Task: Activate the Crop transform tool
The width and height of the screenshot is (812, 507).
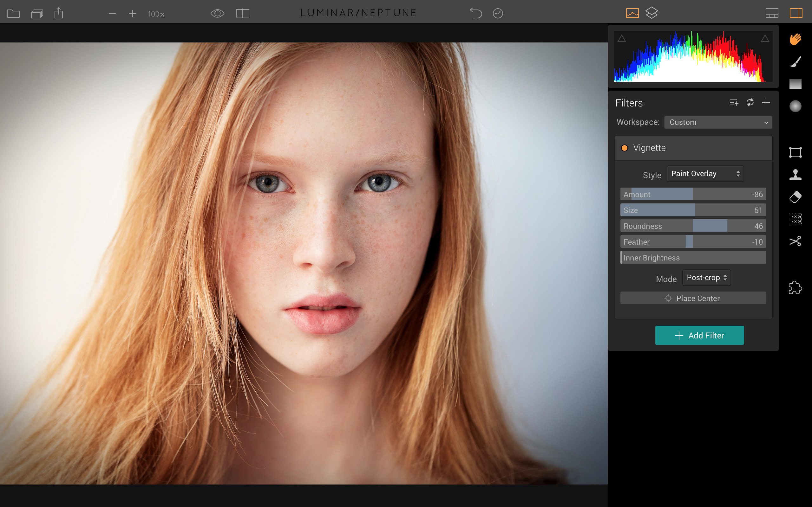Action: tap(795, 152)
